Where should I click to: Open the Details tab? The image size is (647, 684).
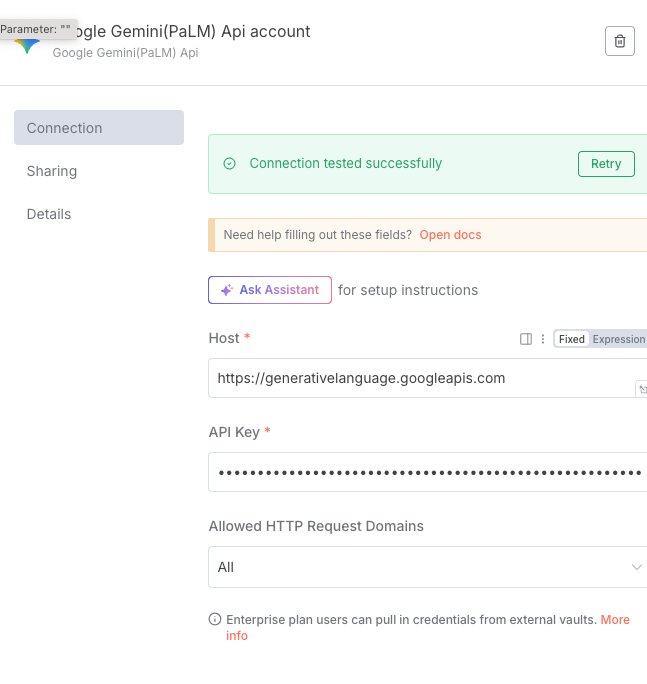coord(49,214)
